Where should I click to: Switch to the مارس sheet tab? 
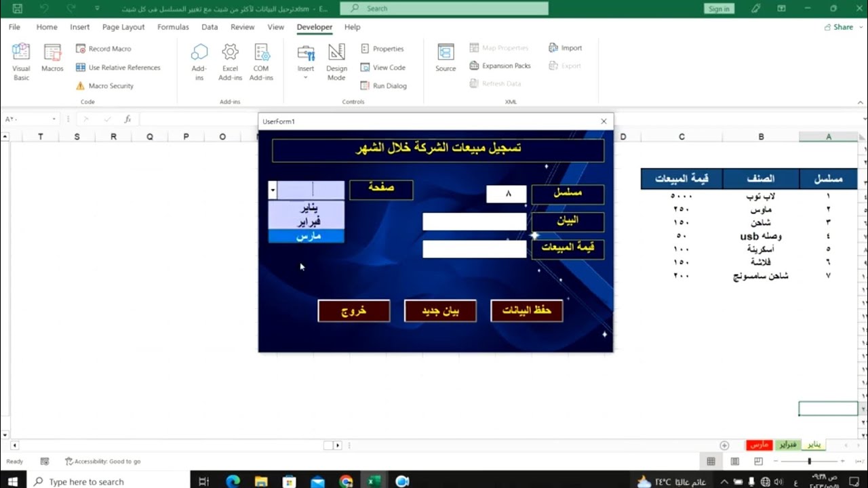759,445
